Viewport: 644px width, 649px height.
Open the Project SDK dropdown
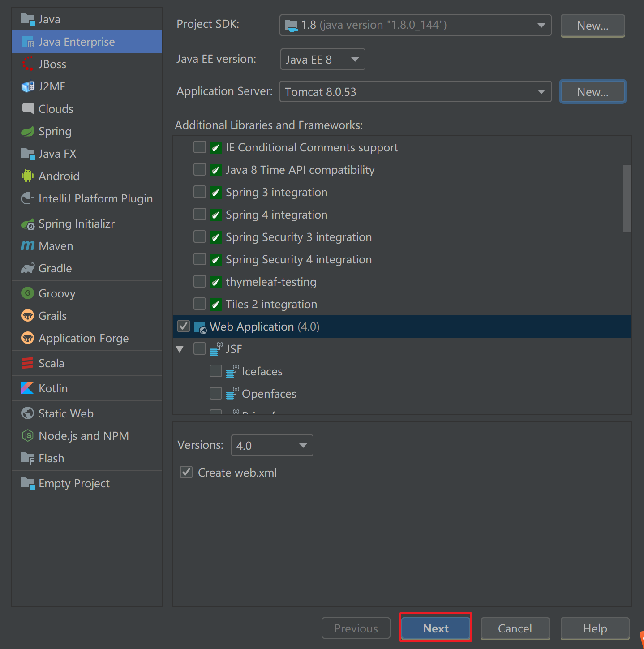[x=416, y=25]
